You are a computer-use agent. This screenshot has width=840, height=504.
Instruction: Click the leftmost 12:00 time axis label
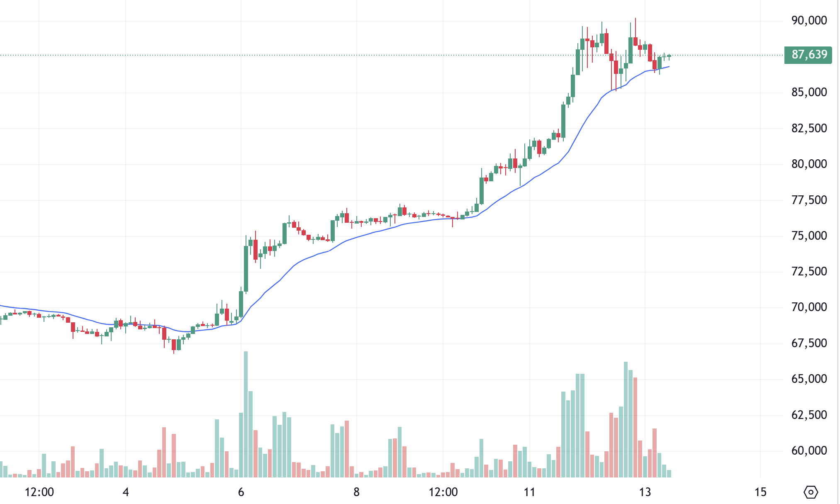coord(39,492)
